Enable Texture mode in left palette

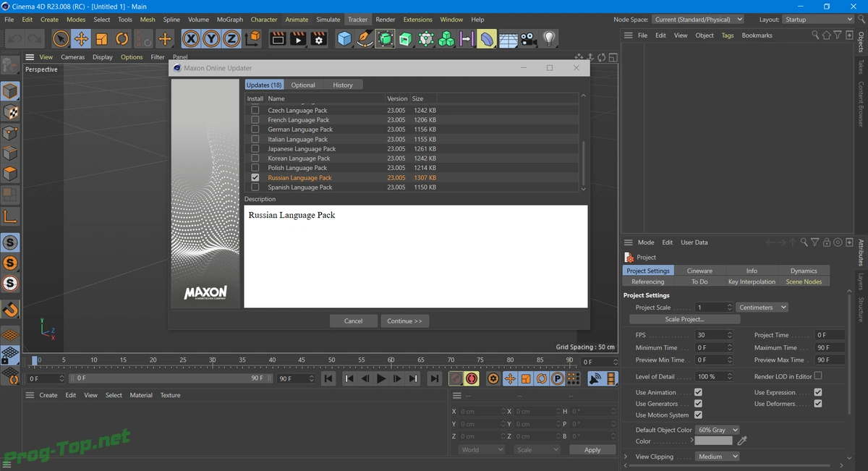point(10,111)
